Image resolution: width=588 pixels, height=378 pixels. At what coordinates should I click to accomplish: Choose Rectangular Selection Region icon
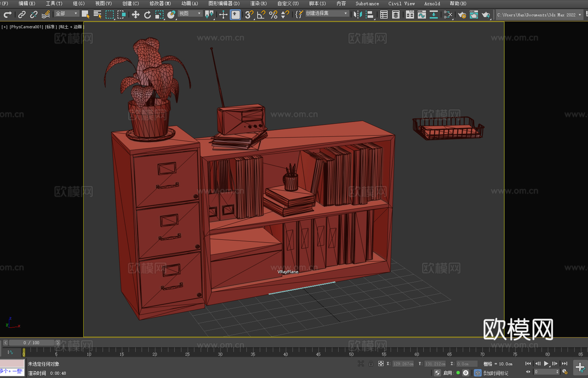[x=110, y=14]
